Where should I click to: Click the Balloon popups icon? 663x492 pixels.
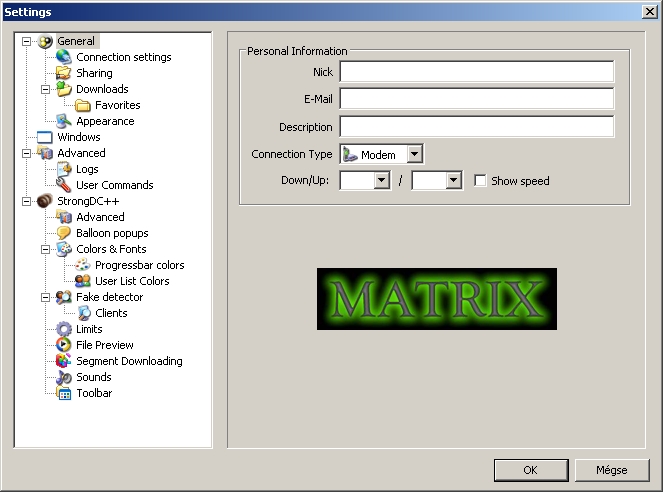point(64,233)
